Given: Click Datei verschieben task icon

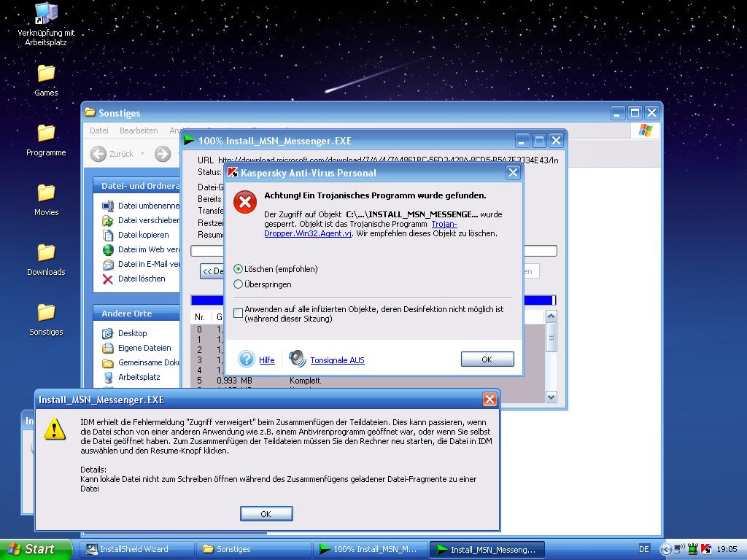Looking at the screenshot, I should tap(108, 220).
